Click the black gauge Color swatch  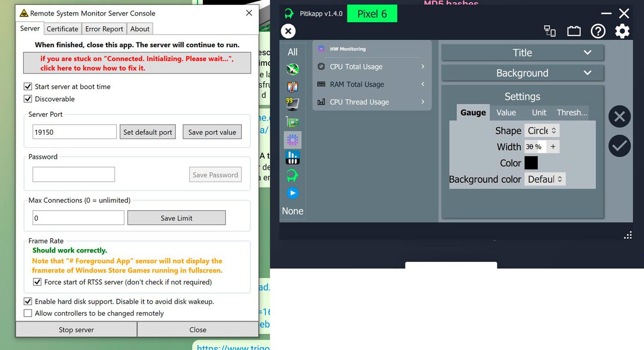tap(531, 163)
